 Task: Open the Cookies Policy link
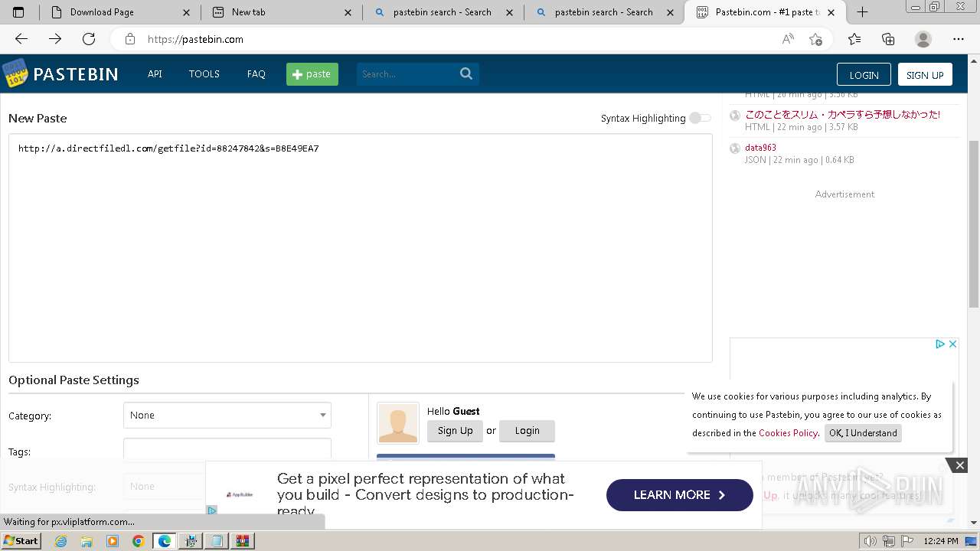coord(788,433)
